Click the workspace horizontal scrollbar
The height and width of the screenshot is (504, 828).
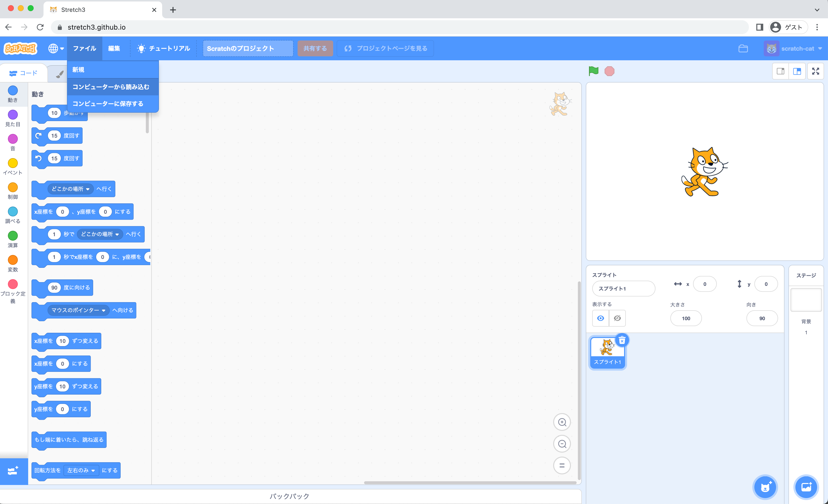(x=470, y=483)
